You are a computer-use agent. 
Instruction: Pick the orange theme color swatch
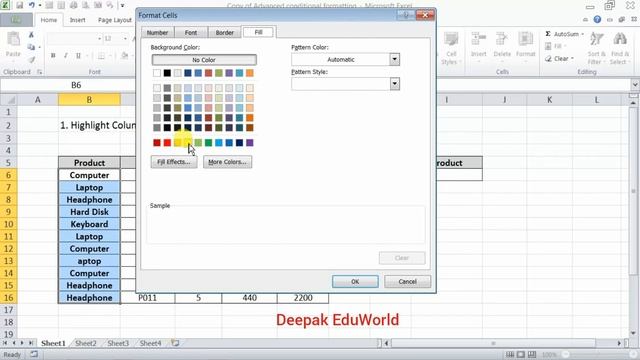tap(249, 73)
